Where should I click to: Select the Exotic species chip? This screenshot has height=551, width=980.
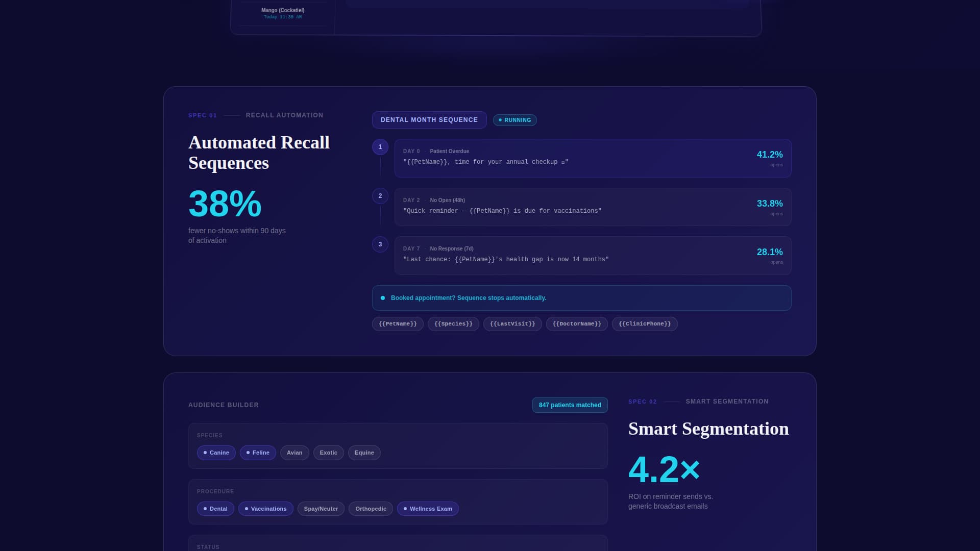329,453
